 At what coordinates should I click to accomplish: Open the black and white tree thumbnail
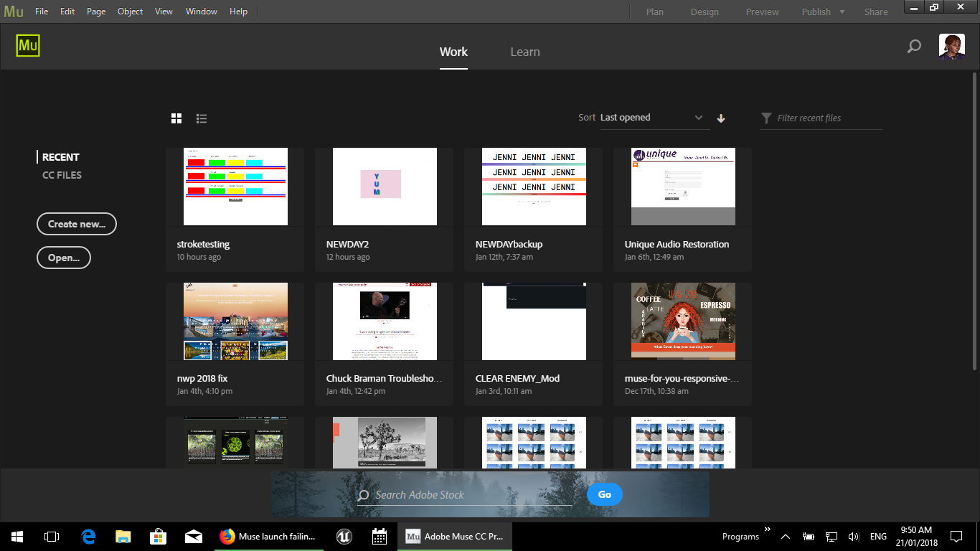pyautogui.click(x=385, y=443)
